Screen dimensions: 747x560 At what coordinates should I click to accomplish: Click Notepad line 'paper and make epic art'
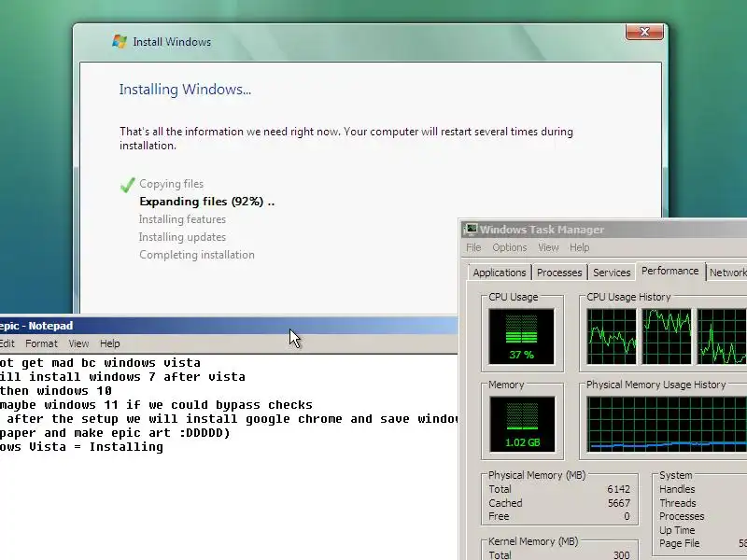[x=115, y=433]
